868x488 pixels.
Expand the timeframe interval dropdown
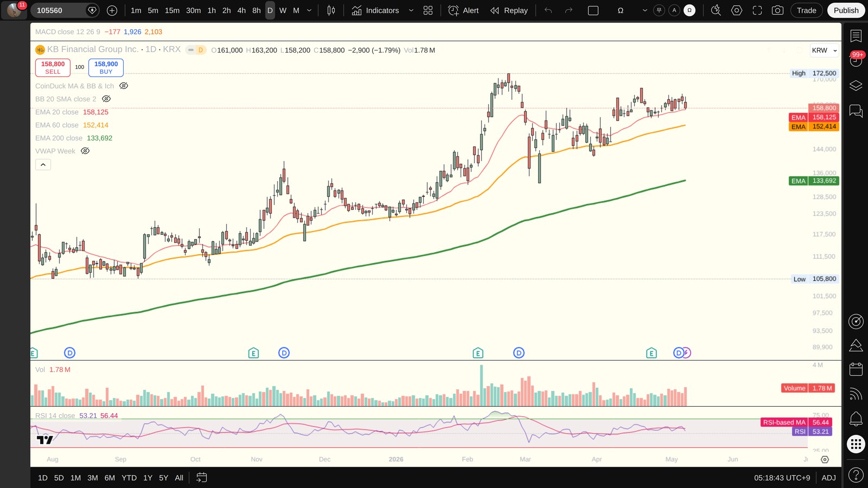coord(309,10)
